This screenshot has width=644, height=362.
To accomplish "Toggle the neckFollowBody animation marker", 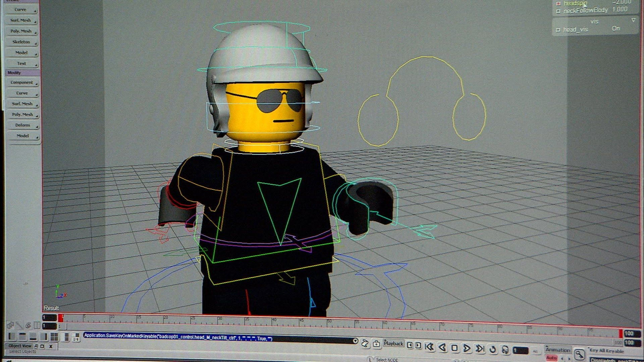I will click(558, 11).
